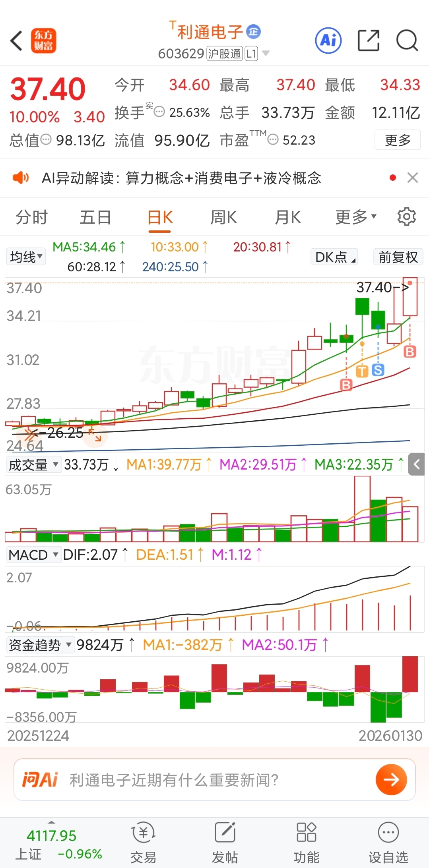The width and height of the screenshot is (429, 868).
Task: Tap the 问Ai logo in input bar
Action: 40,779
